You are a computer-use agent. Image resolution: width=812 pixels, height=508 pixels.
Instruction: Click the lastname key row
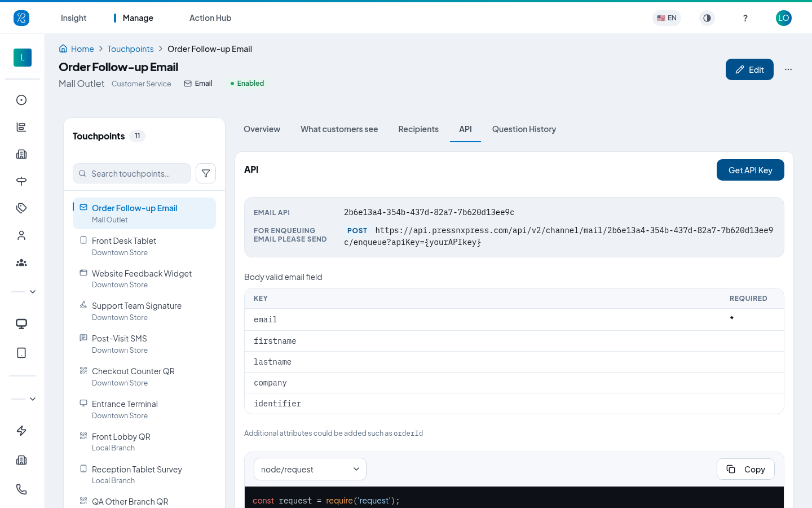pos(514,362)
